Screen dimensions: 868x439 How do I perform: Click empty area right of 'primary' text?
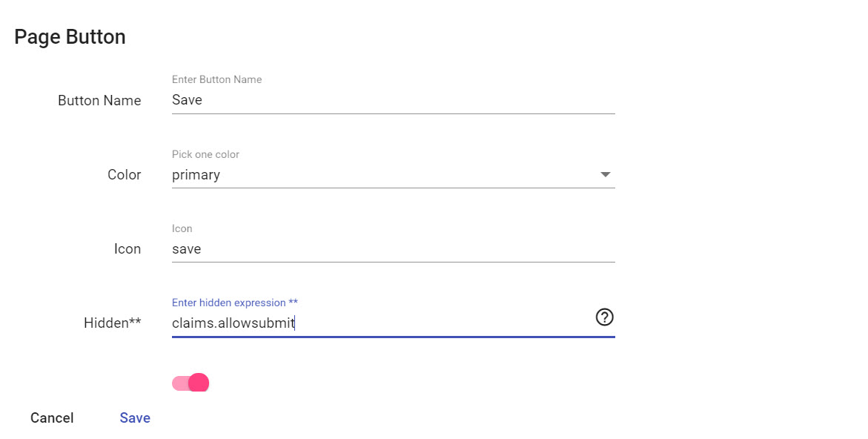coord(410,175)
